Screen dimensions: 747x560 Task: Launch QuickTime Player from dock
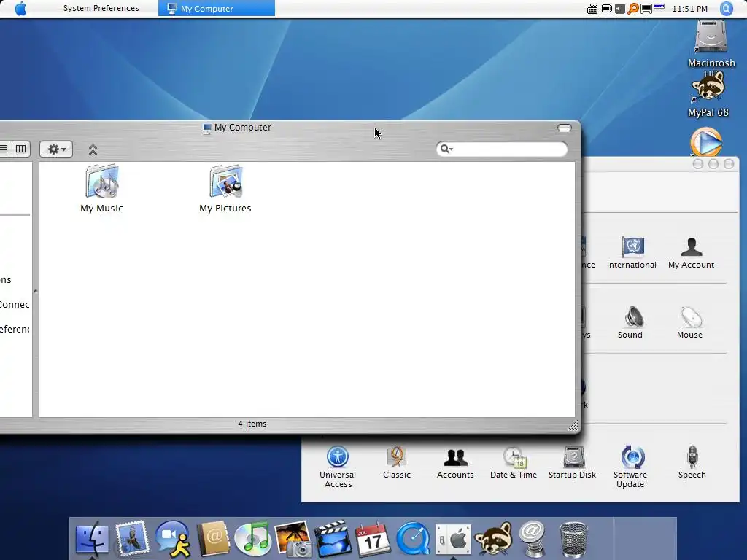[413, 538]
